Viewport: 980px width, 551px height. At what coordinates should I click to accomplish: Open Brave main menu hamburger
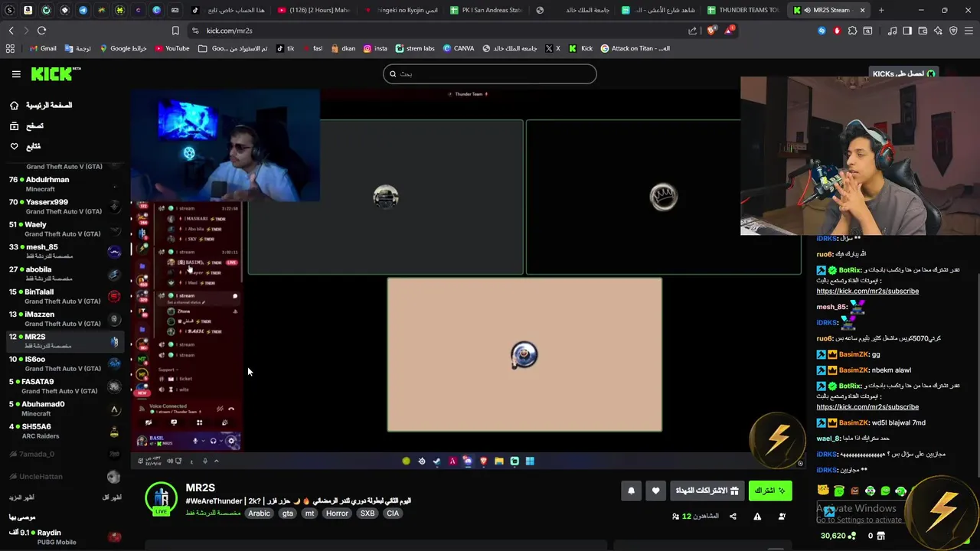969,31
